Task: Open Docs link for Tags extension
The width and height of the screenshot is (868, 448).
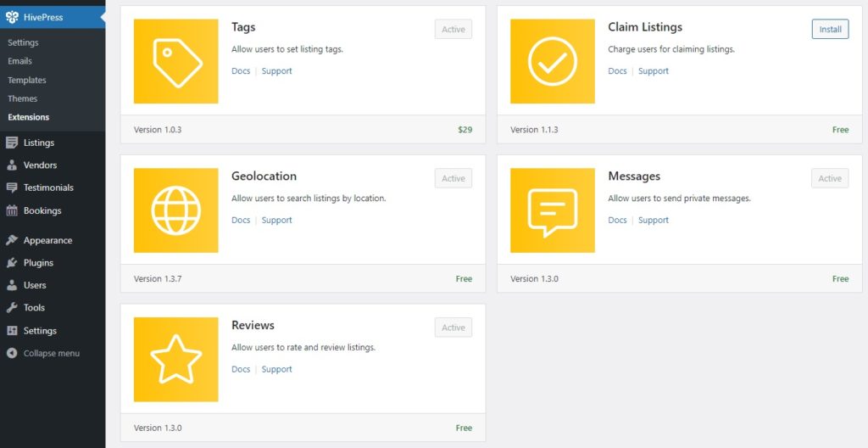Action: point(241,71)
